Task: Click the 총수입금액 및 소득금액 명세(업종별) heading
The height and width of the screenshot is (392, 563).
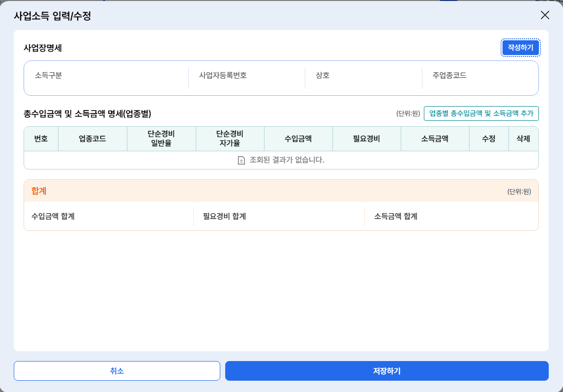Action: pos(87,113)
